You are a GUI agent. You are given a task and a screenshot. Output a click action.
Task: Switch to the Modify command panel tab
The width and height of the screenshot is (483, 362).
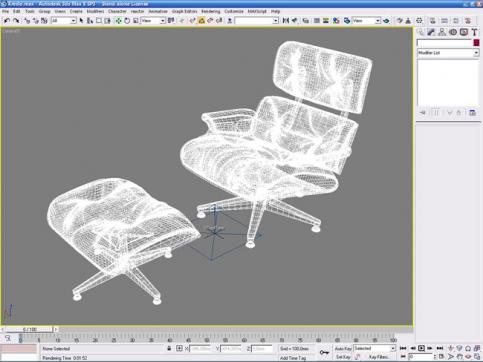coord(431,32)
